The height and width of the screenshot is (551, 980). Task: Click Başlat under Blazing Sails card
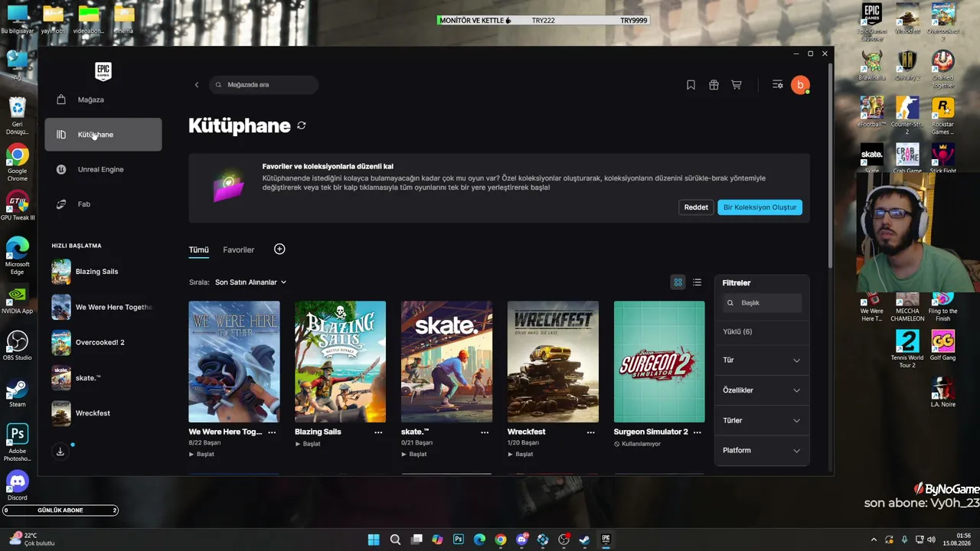click(x=308, y=444)
